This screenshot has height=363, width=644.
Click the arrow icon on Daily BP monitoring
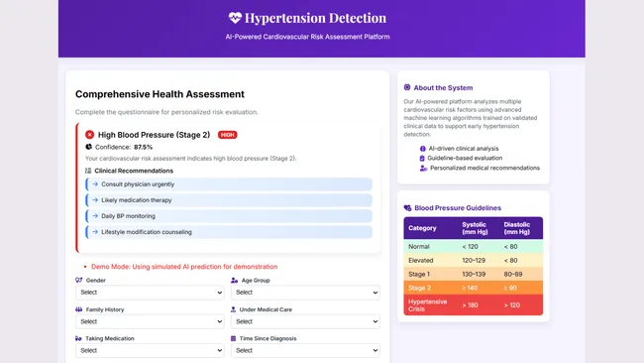[x=95, y=216]
